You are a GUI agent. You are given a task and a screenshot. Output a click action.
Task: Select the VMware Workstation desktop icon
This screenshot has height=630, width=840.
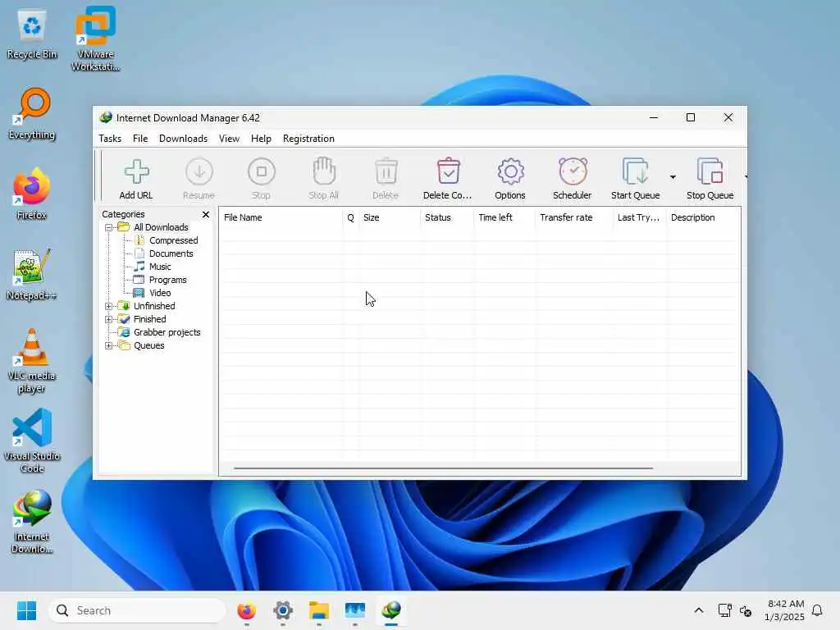click(95, 39)
